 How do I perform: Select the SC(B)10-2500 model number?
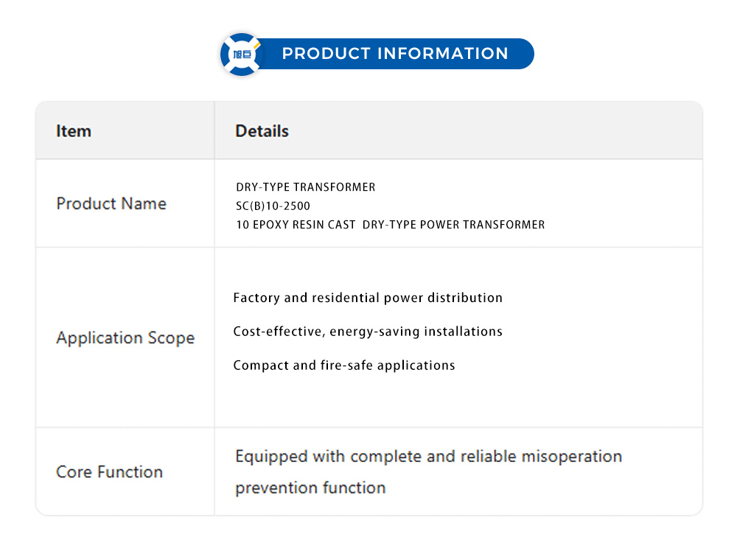pos(273,206)
